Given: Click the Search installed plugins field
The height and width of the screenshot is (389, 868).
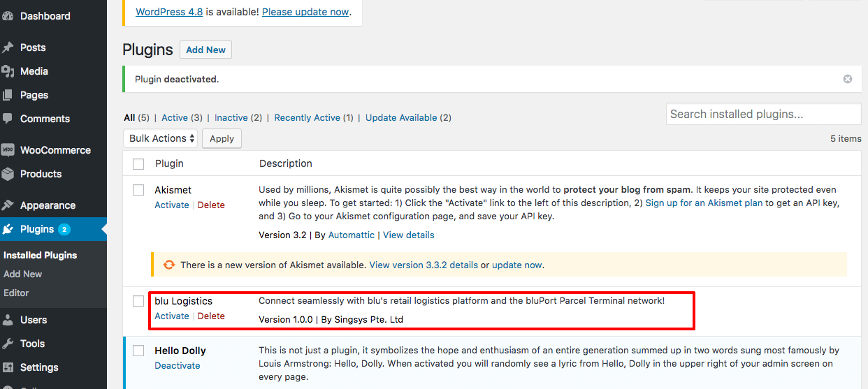Looking at the screenshot, I should (x=764, y=114).
